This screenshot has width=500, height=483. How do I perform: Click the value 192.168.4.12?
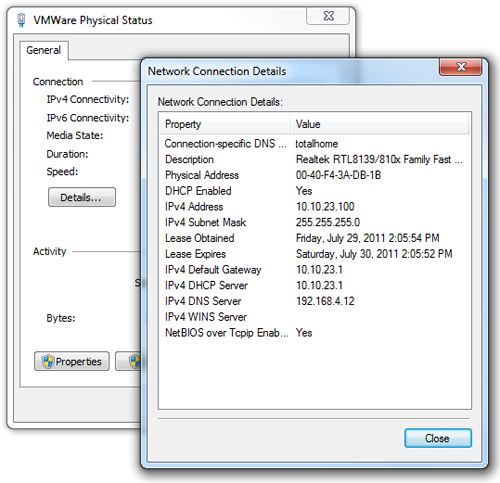coord(325,301)
